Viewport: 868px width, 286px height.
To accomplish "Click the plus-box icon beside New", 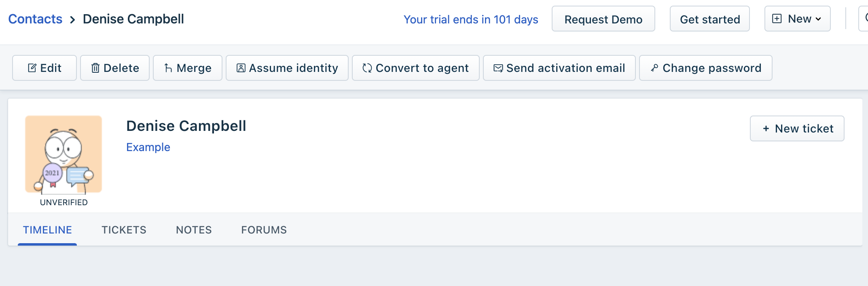I will [777, 19].
